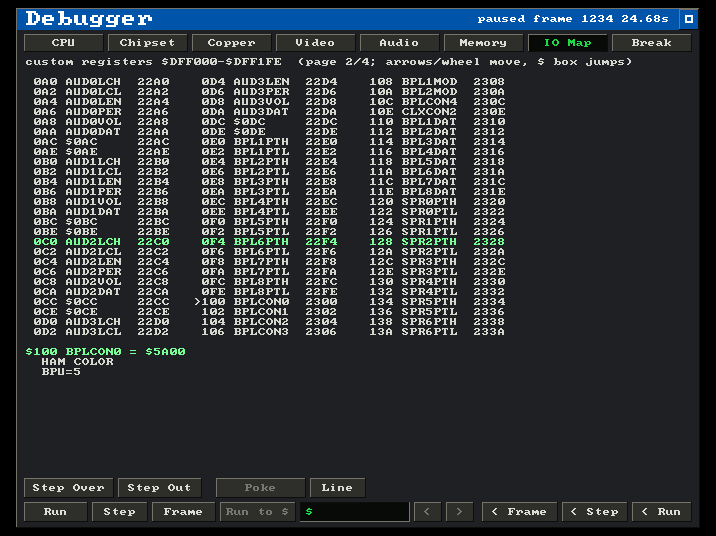The height and width of the screenshot is (536, 716).
Task: Click the Run to $ button
Action: pyautogui.click(x=258, y=512)
